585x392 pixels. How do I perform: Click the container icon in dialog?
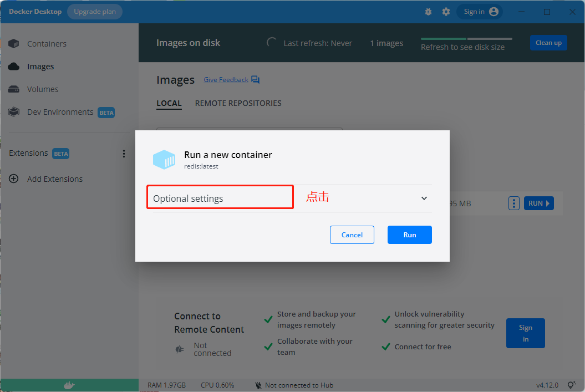164,160
